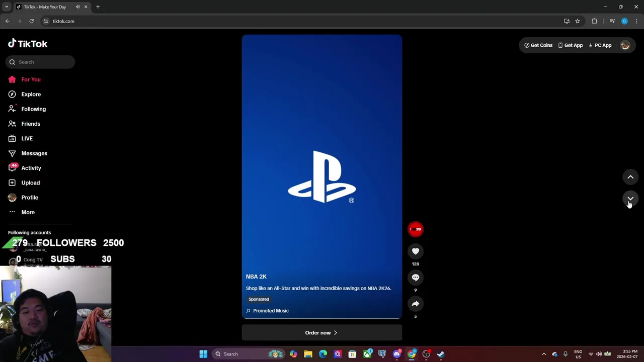The height and width of the screenshot is (362, 644).
Task: Open Steam from the taskbar
Action: click(x=441, y=354)
